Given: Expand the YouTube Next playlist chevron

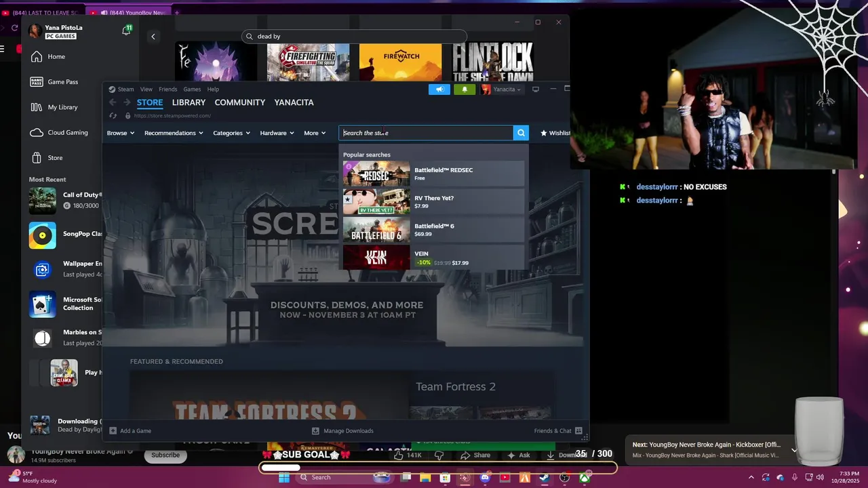Looking at the screenshot, I should click(x=794, y=449).
